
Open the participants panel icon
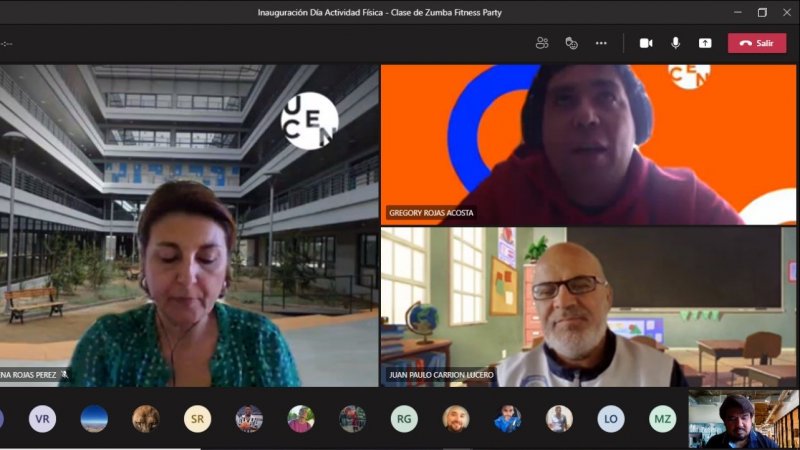tap(542, 43)
